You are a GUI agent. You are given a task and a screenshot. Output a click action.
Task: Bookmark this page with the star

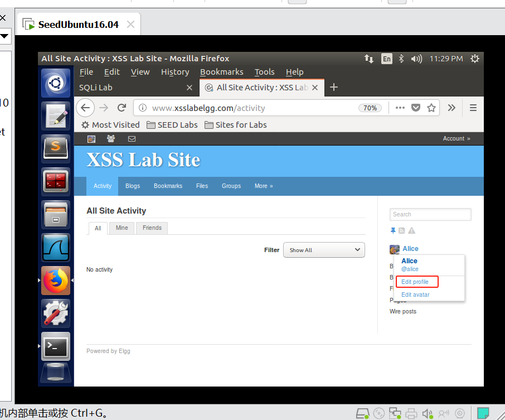coord(431,108)
